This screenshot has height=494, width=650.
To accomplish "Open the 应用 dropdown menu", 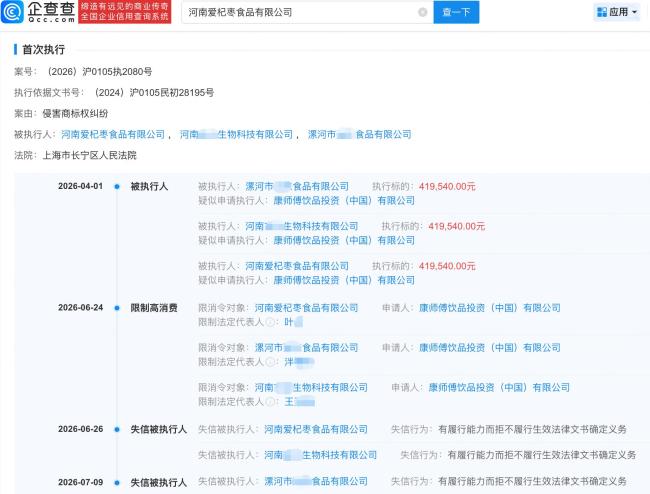I will (x=617, y=12).
